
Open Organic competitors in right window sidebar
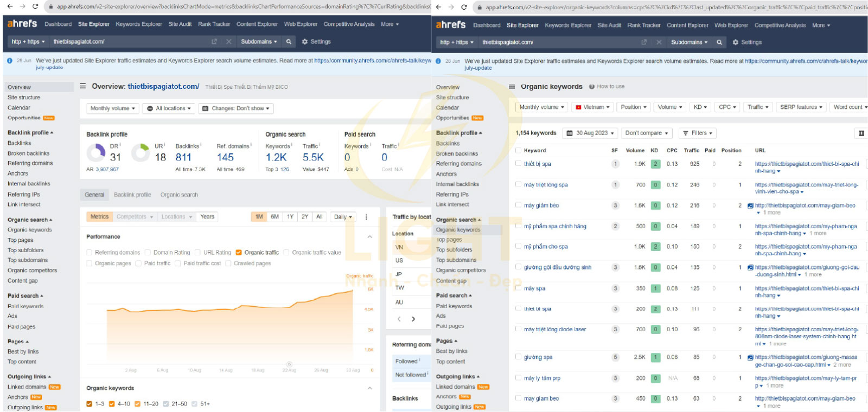[461, 271]
